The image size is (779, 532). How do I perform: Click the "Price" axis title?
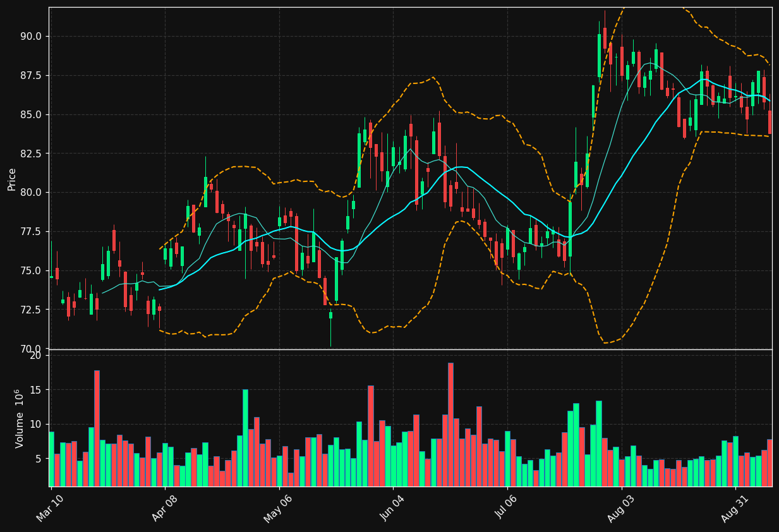[x=12, y=179]
